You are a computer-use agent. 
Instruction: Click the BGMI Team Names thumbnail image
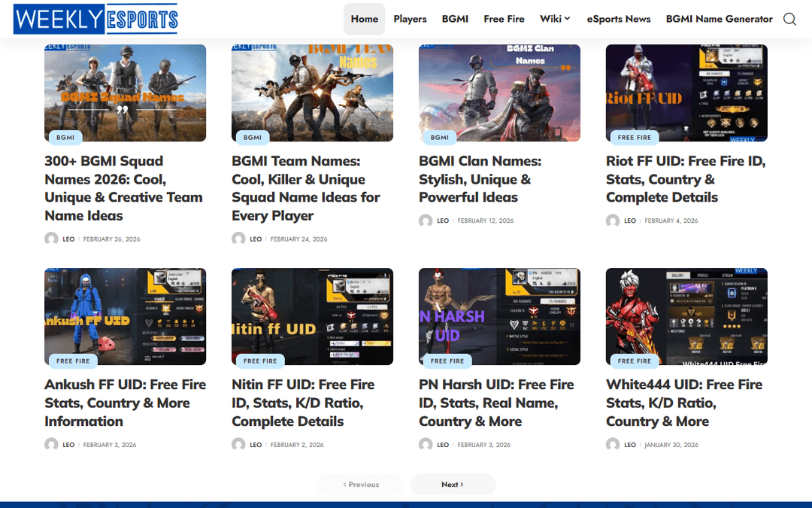[x=312, y=93]
